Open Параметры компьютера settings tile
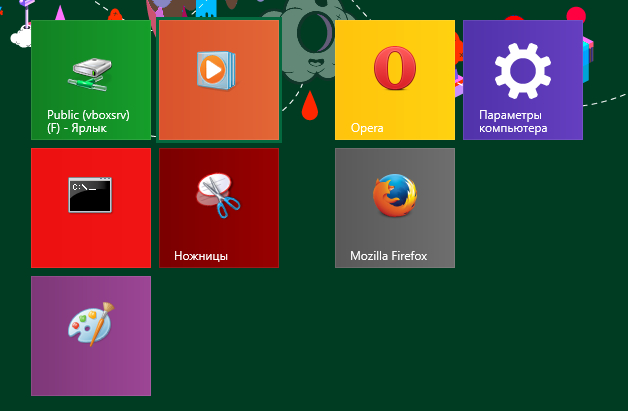Viewport: 628px width, 411px height. (x=523, y=80)
